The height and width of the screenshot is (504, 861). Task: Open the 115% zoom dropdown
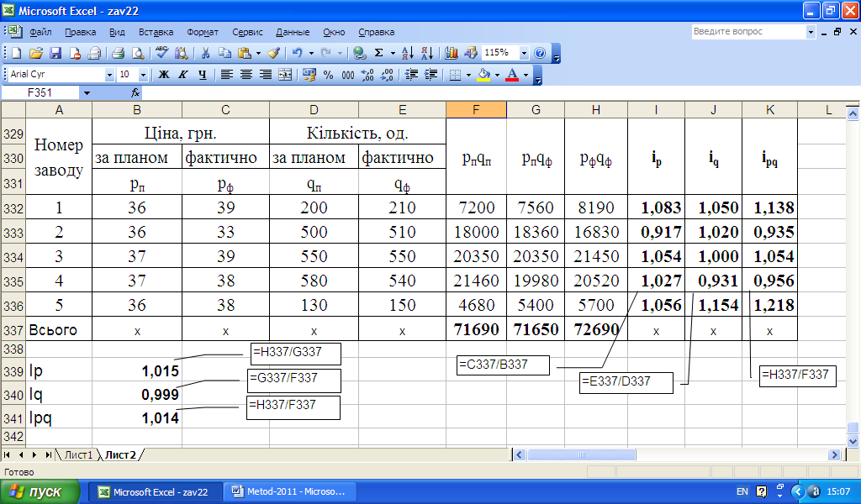point(524,53)
